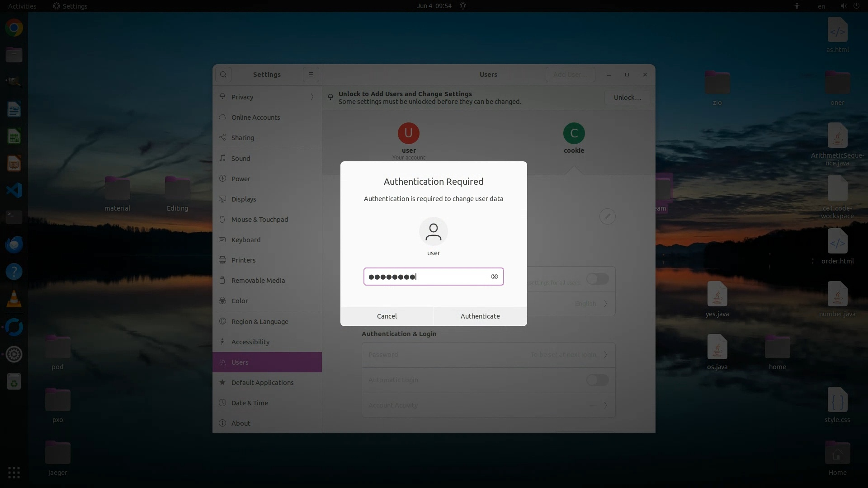Toggle the administrator switch for the user
Viewport: 868px width, 488px height.
coord(597,279)
